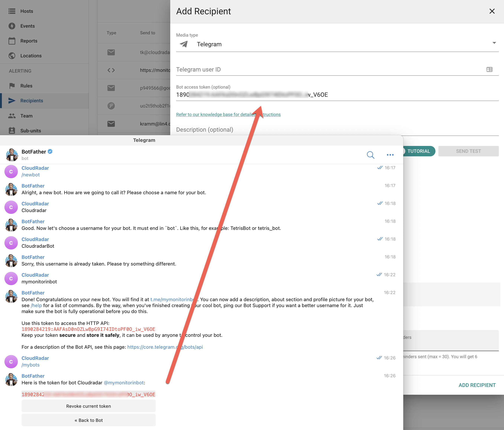Click the Bot access token field
The height and width of the screenshot is (430, 504).
pos(337,95)
